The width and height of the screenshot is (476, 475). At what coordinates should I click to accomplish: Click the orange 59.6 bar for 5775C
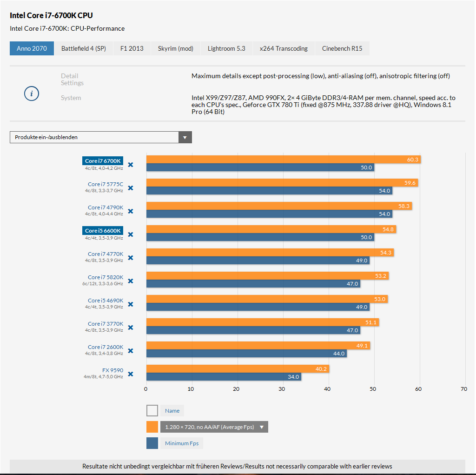tap(282, 183)
